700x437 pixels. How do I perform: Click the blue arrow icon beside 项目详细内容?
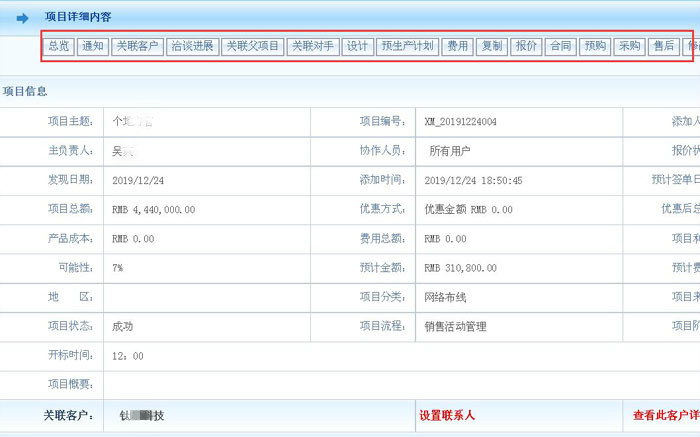pos(22,17)
